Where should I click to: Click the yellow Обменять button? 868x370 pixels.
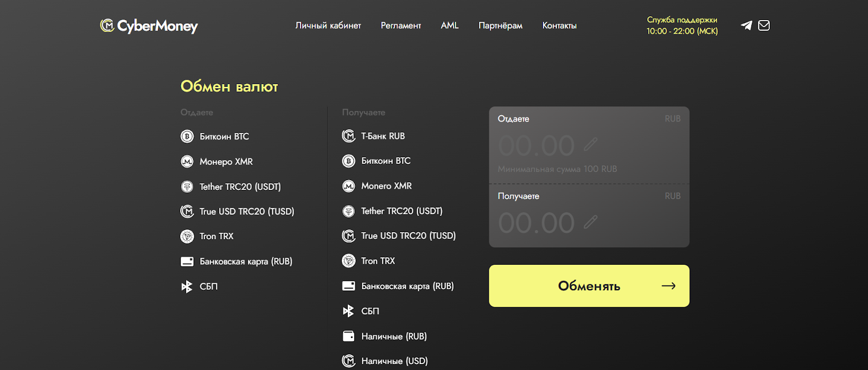click(589, 286)
